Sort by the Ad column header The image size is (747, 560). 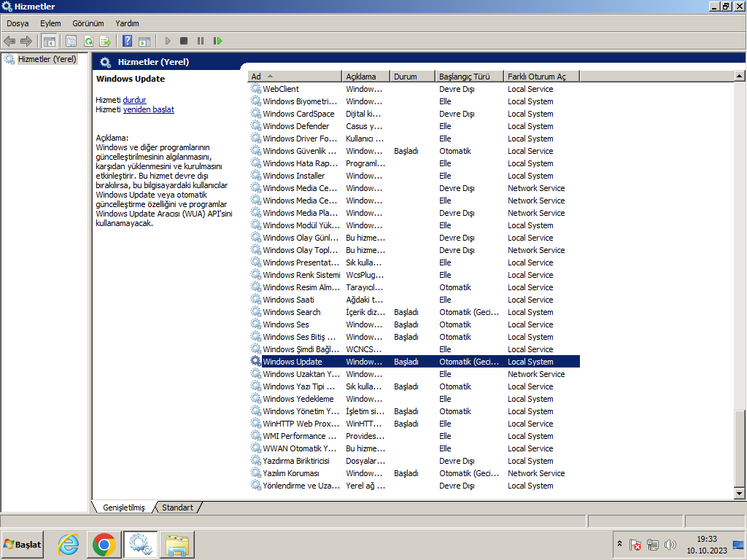point(295,76)
